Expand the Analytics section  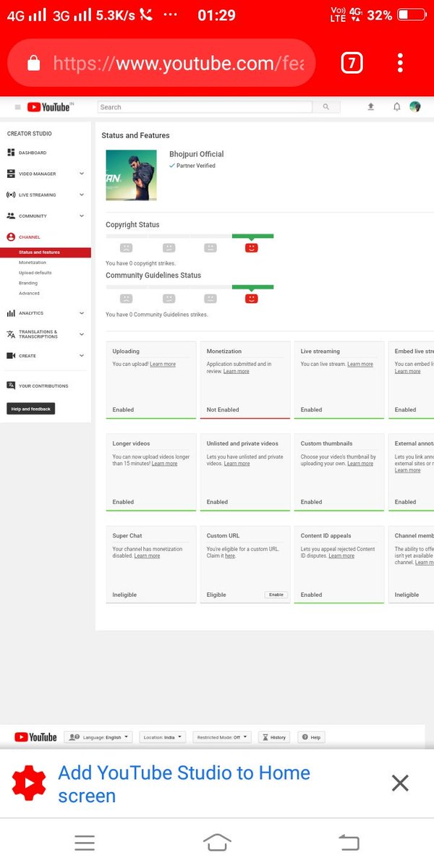(82, 313)
